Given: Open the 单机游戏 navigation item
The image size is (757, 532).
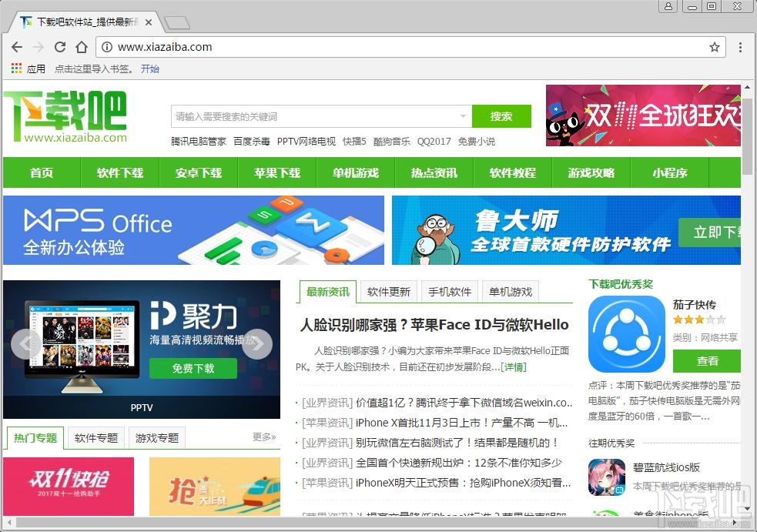Looking at the screenshot, I should pyautogui.click(x=356, y=172).
